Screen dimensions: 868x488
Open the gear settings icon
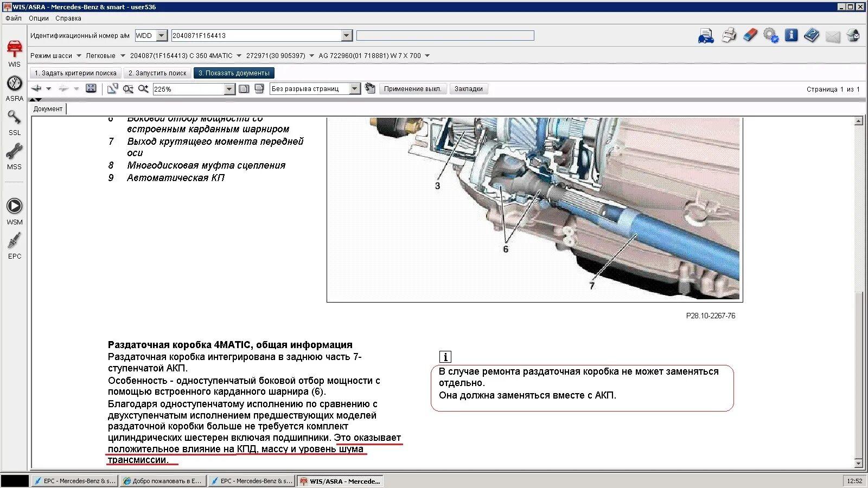[x=770, y=36]
